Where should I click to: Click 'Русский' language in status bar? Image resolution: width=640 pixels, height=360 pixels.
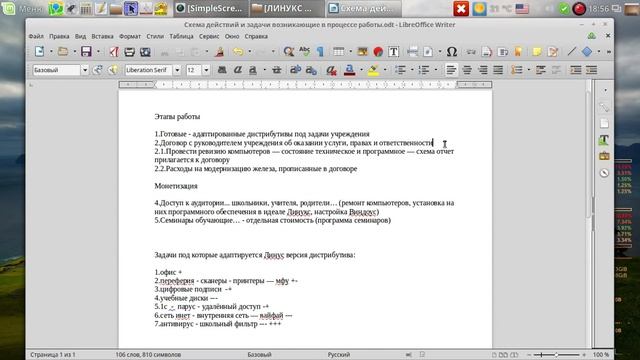pos(339,355)
